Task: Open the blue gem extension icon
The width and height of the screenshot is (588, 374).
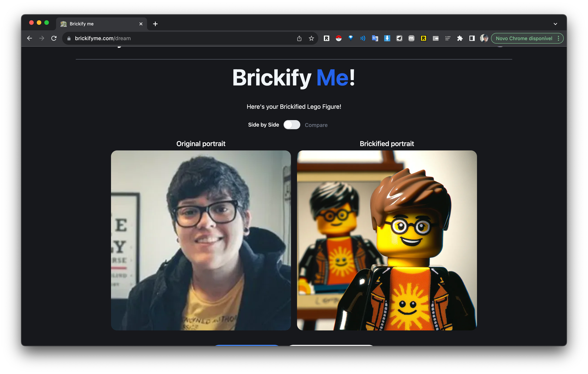Action: click(x=351, y=38)
